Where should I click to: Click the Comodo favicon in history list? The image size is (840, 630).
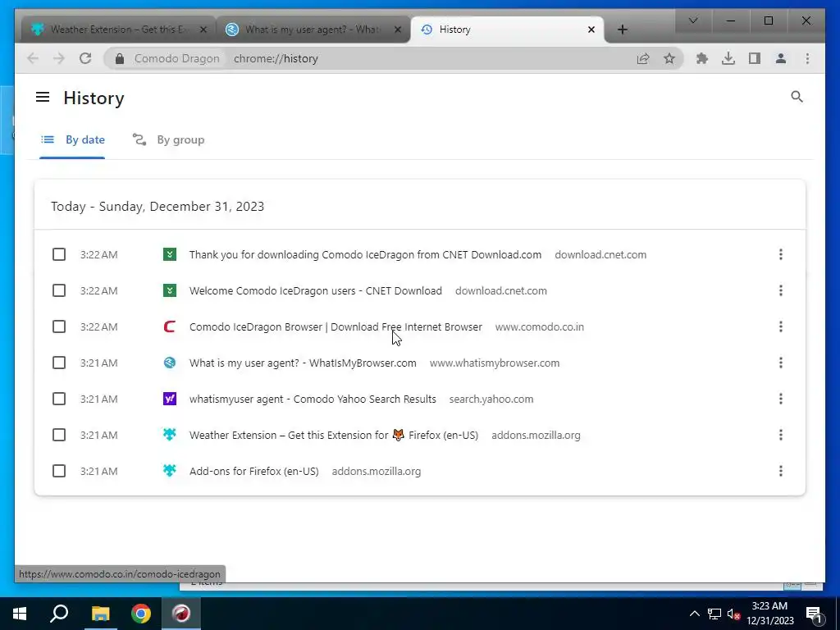pyautogui.click(x=169, y=326)
